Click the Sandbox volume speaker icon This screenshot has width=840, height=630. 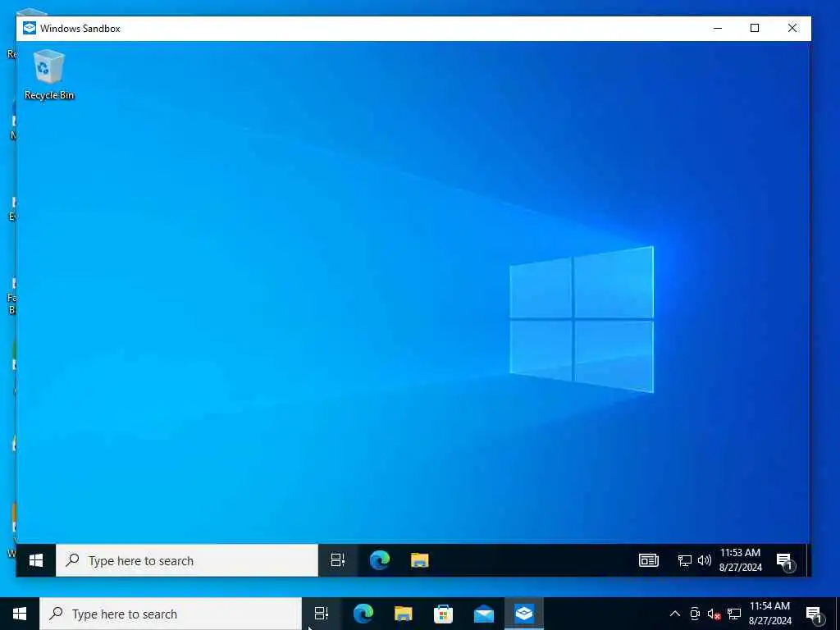704,560
